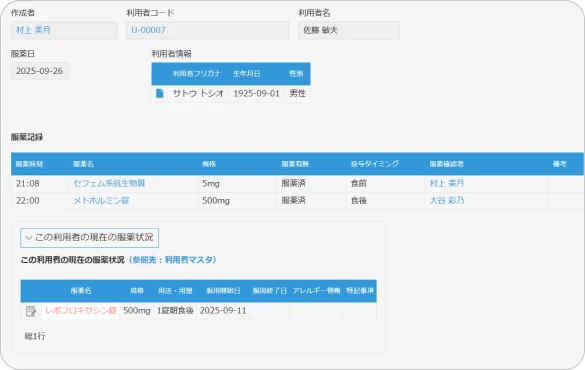Click the 利用者名 field 佐藤 敏夫
Image resolution: width=585 pixels, height=370 pixels.
point(349,30)
